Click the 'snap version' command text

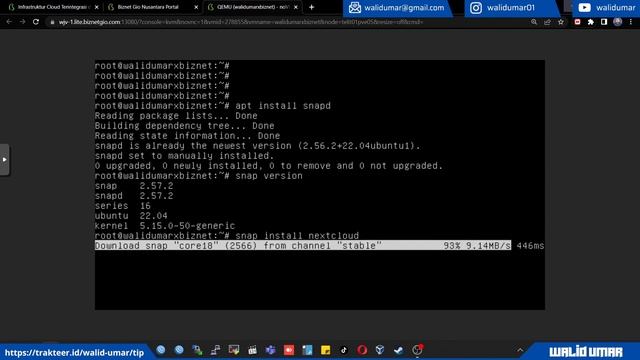[269, 176]
